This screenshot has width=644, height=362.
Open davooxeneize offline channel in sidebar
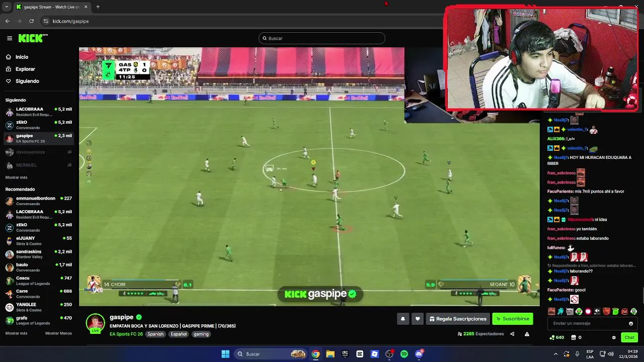pos(39,152)
